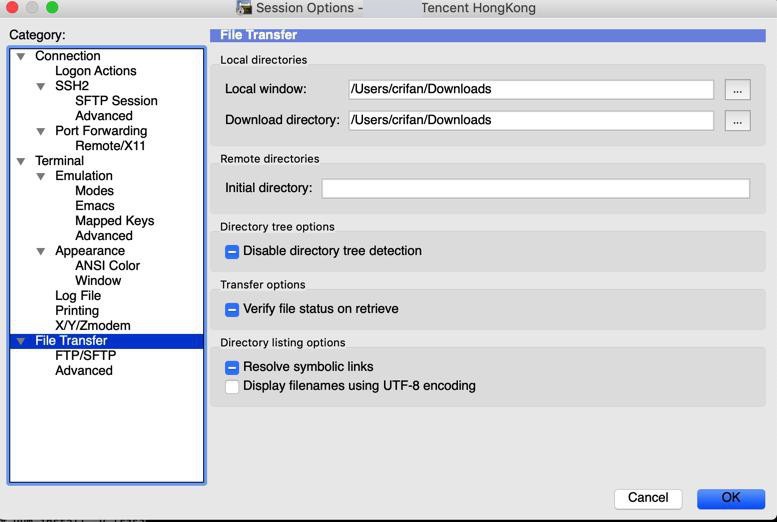Click the browse button for Download directory
Image resolution: width=777 pixels, height=522 pixels.
coord(737,121)
